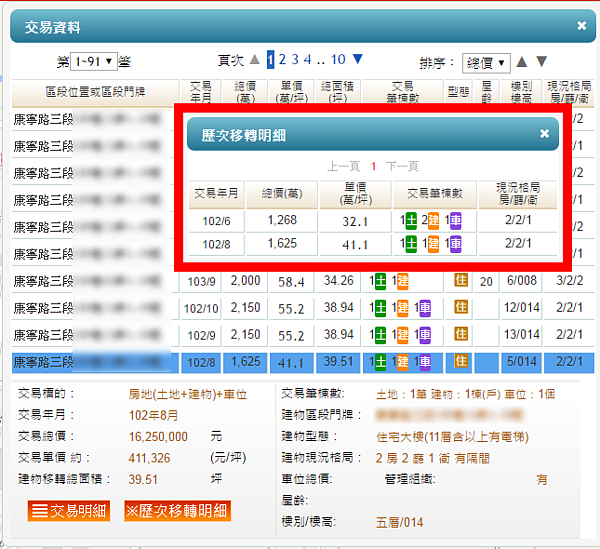Click previous page up-arrow beside 頁次
This screenshot has height=549, width=600.
(x=254, y=59)
